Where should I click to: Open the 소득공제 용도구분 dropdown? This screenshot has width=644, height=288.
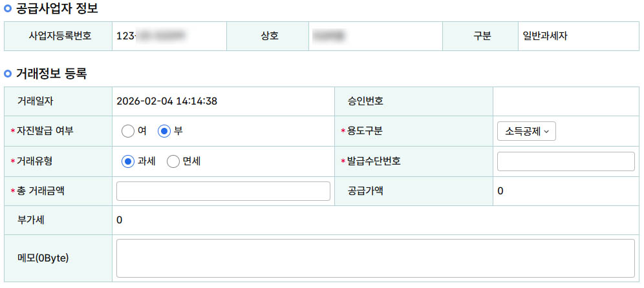(526, 131)
